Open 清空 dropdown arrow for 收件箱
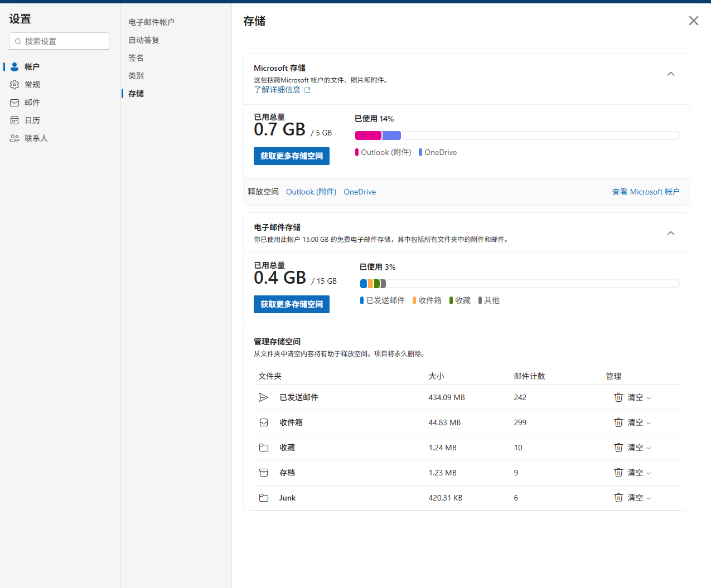 point(649,423)
